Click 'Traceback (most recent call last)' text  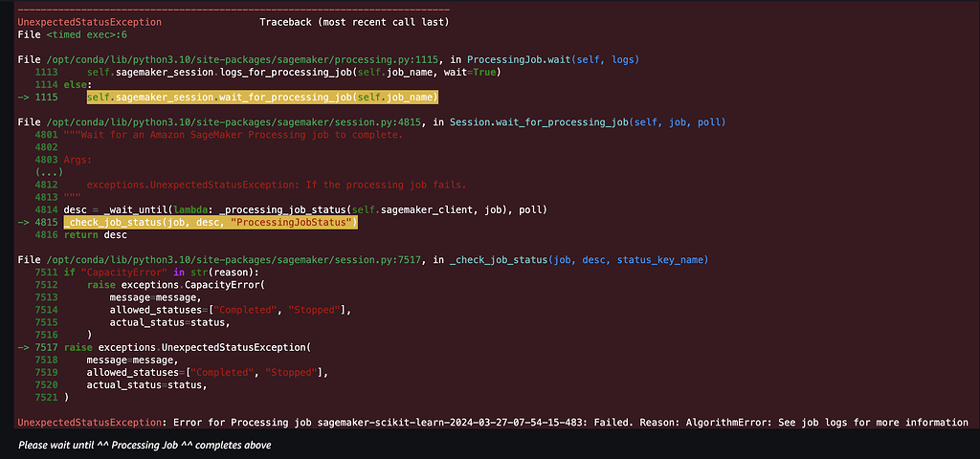(x=354, y=23)
